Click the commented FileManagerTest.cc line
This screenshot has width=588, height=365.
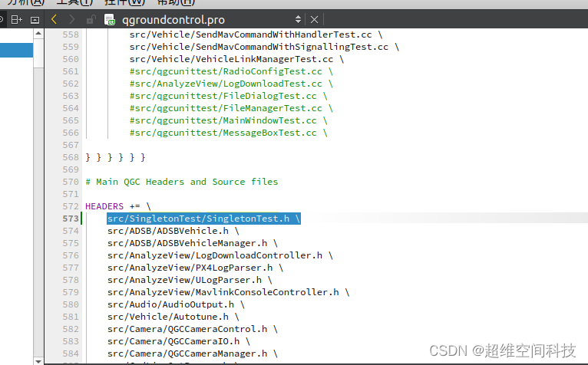(231, 108)
